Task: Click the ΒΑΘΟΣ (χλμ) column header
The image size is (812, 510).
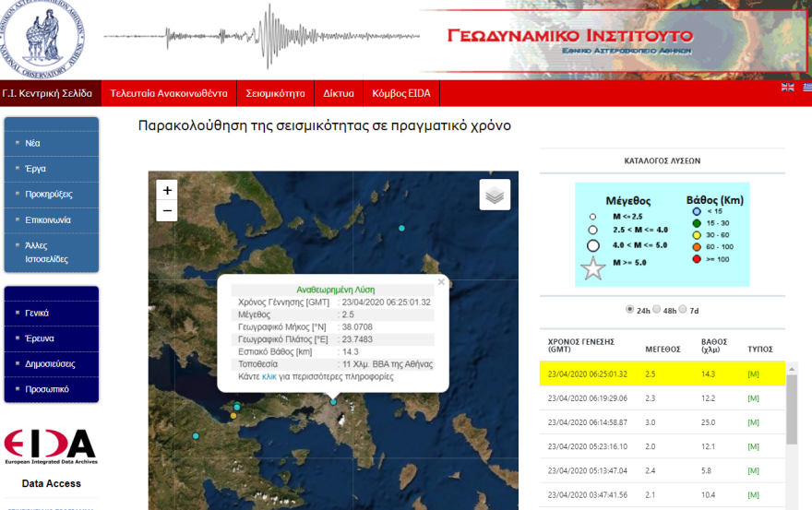Action: (714, 345)
